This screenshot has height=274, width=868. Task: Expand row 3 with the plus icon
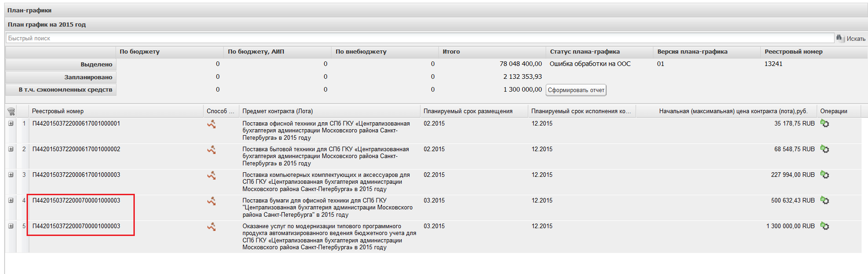(11, 175)
